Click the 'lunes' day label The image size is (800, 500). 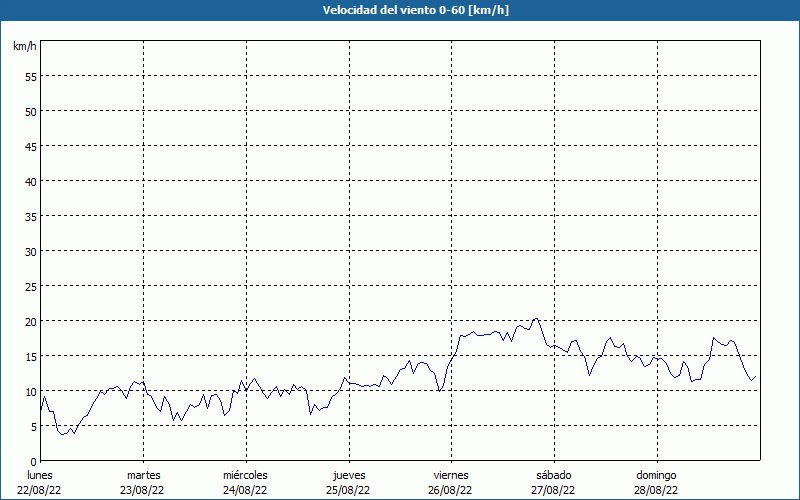click(40, 475)
